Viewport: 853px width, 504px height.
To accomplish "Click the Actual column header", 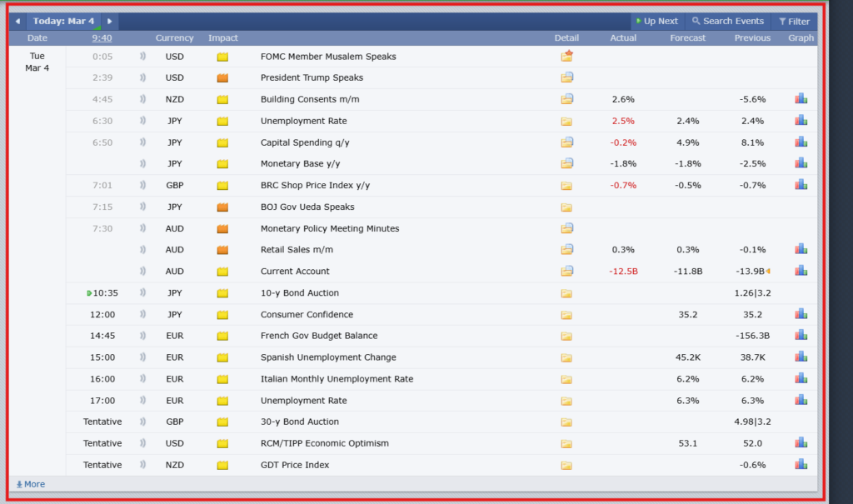I will 623,37.
